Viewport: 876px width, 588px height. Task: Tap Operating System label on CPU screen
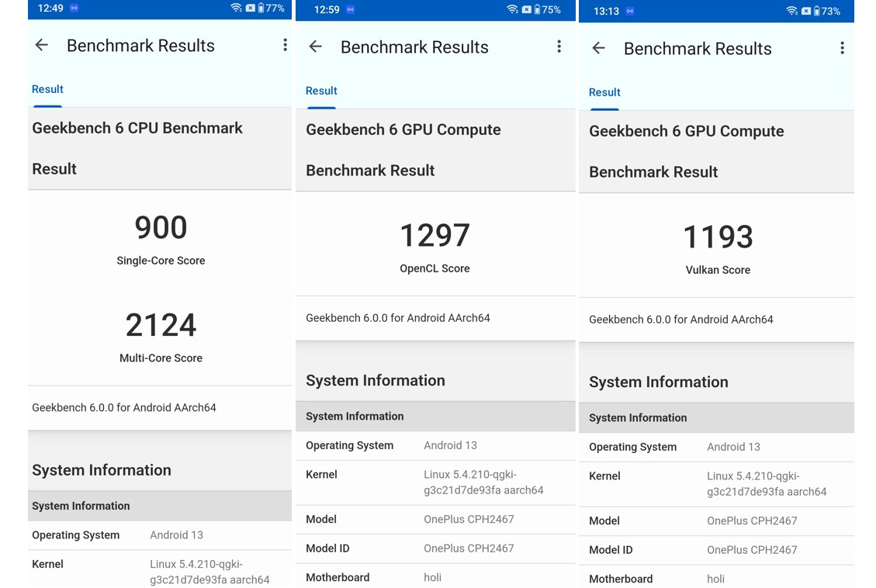(75, 535)
